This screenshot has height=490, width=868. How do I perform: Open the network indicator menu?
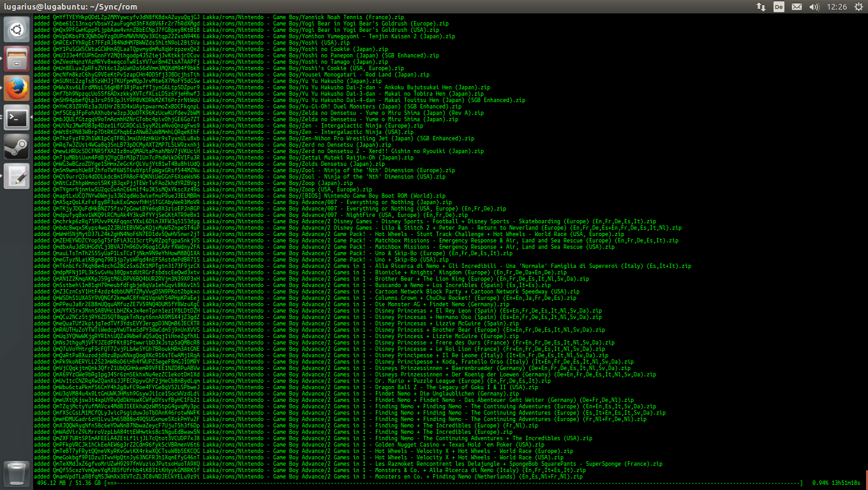point(761,6)
